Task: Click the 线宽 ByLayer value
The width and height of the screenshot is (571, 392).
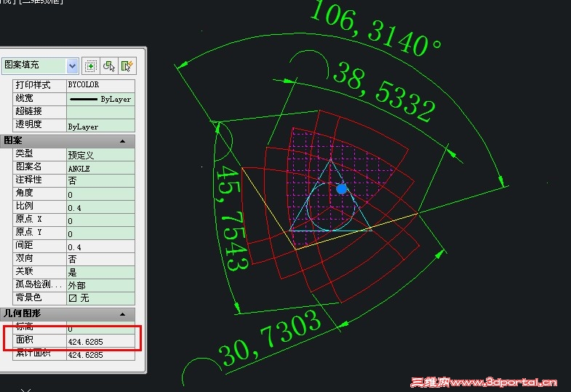Action: pyautogui.click(x=100, y=99)
